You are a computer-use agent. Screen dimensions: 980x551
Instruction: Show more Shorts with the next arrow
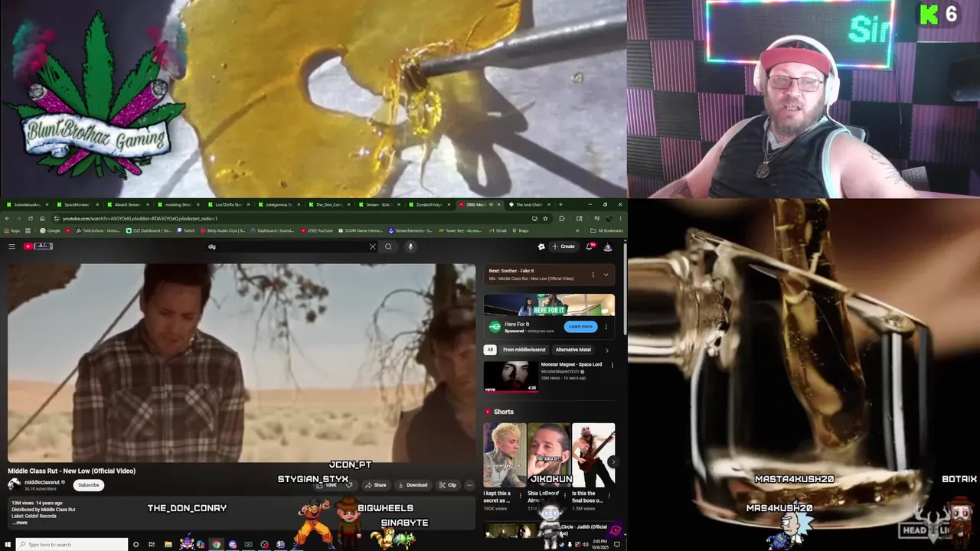tap(612, 461)
